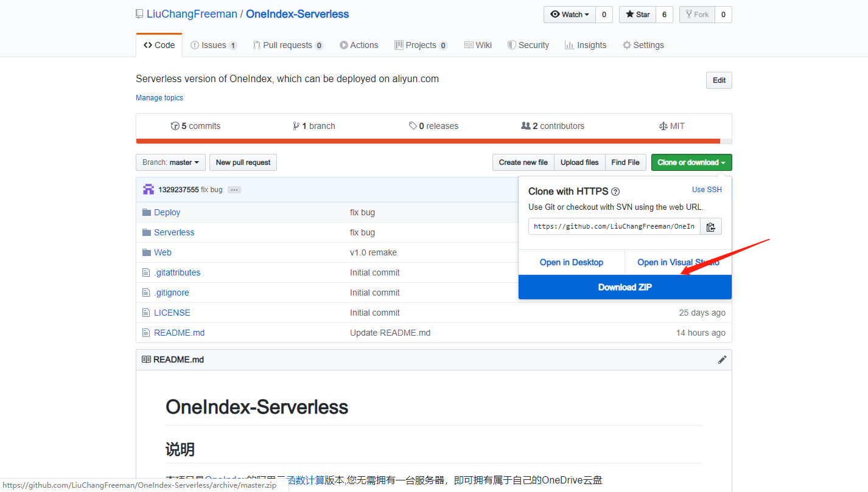The image size is (868, 492).
Task: Edit README.md using the pencil icon
Action: click(722, 359)
